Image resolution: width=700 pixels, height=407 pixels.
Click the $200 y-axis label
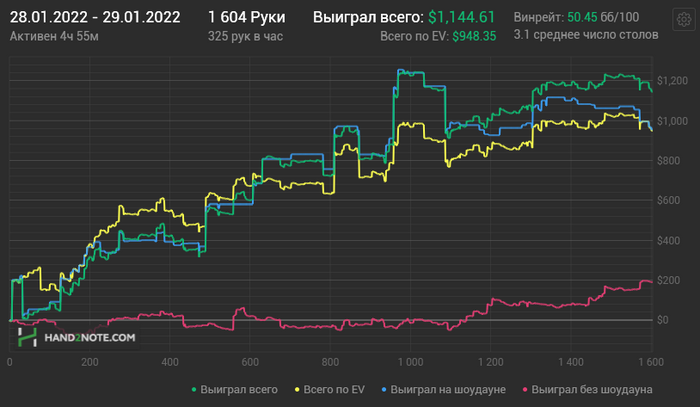click(x=668, y=280)
